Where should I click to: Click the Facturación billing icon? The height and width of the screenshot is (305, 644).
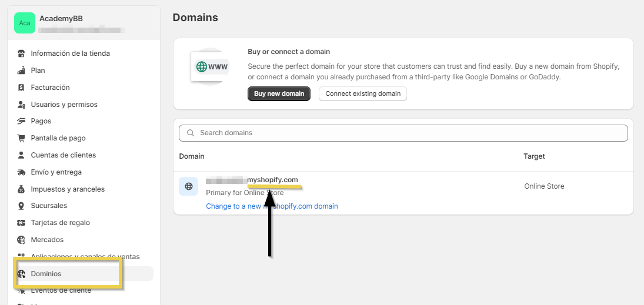[22, 88]
